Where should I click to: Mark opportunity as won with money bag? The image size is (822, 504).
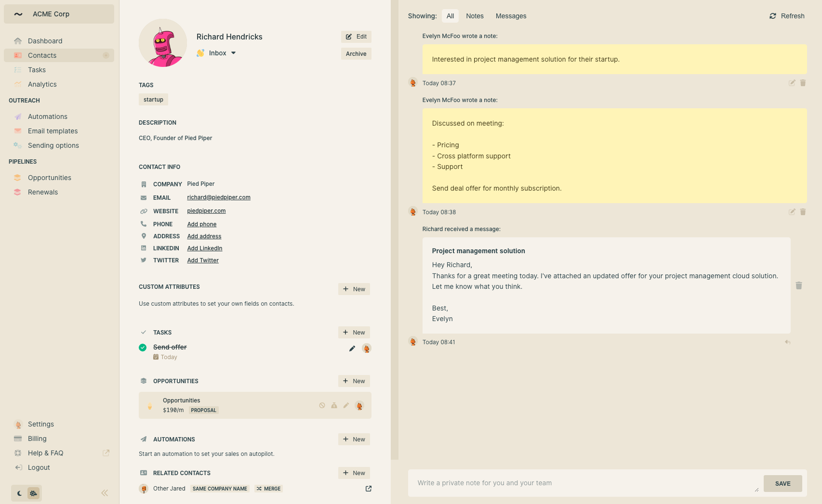coord(334,405)
